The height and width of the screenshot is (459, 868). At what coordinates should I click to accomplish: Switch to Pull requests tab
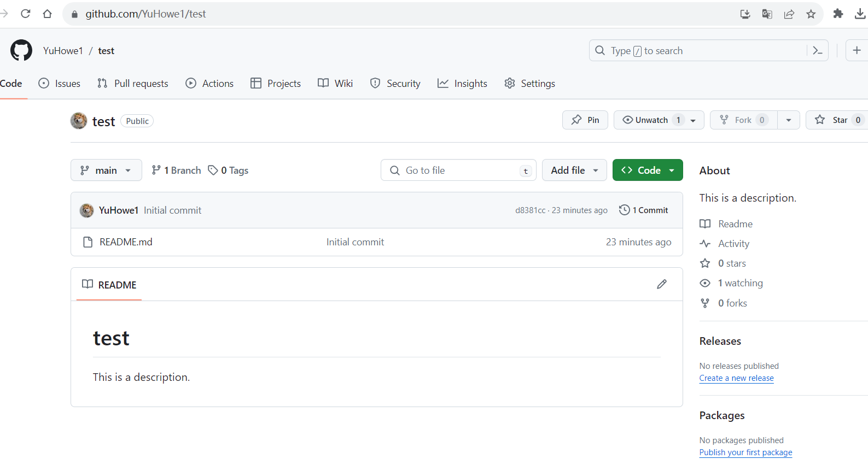pyautogui.click(x=133, y=84)
